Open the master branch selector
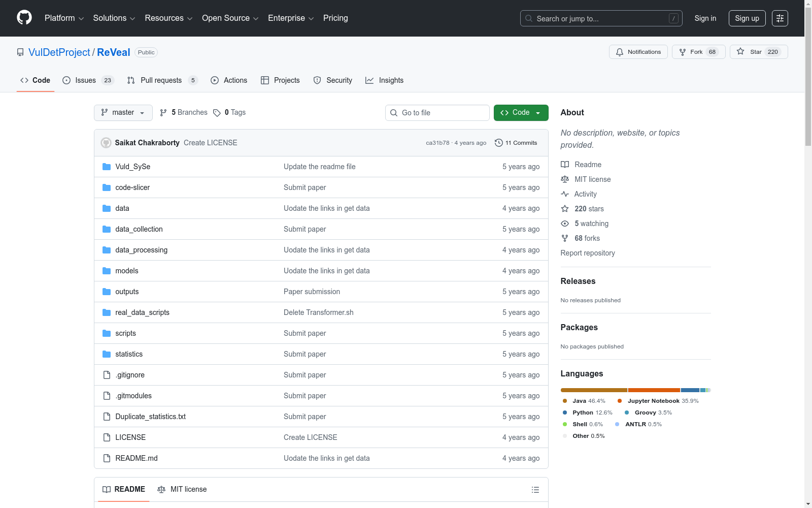Image resolution: width=812 pixels, height=508 pixels. (x=123, y=113)
